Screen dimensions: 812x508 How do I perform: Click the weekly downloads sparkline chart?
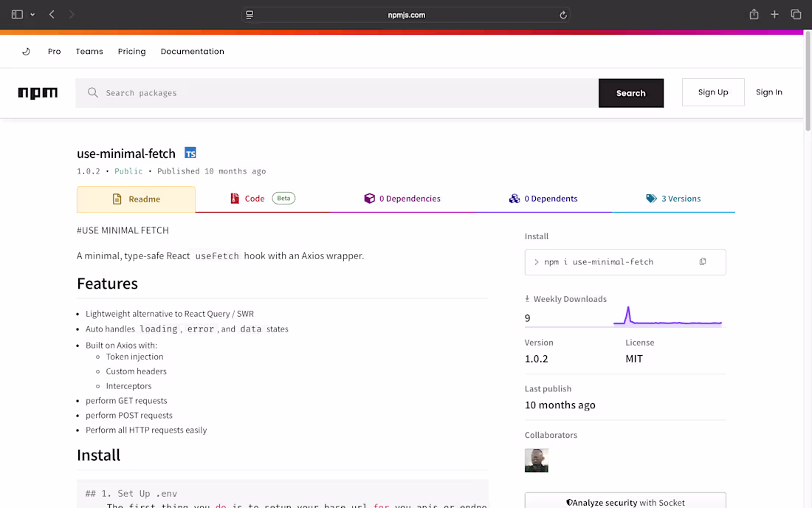coord(667,317)
